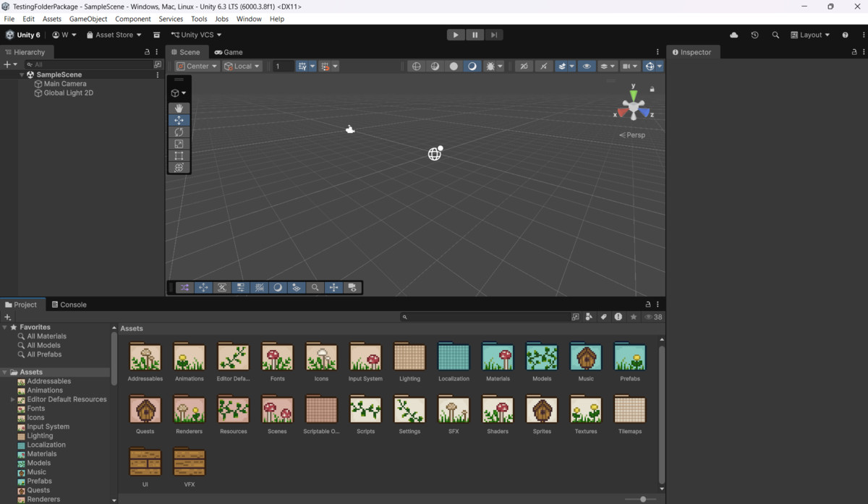Viewport: 868px width, 504px height.
Task: Toggle the Hierarchy panel lock
Action: pyautogui.click(x=147, y=52)
